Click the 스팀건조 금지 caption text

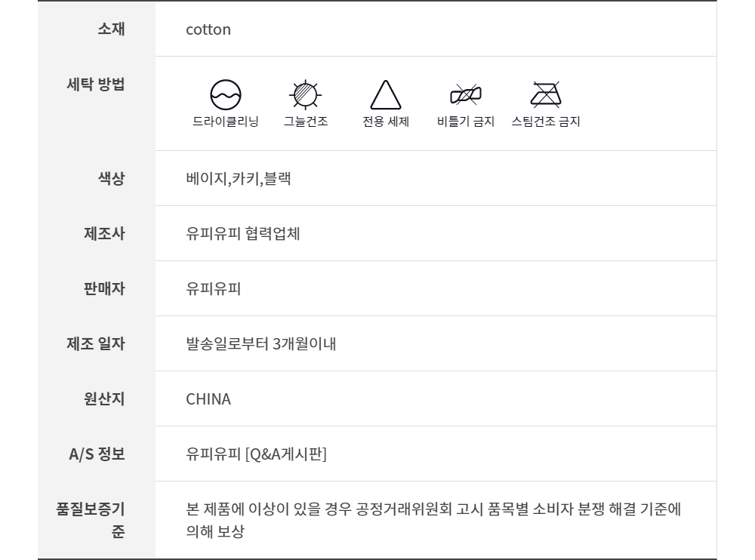pyautogui.click(x=545, y=122)
